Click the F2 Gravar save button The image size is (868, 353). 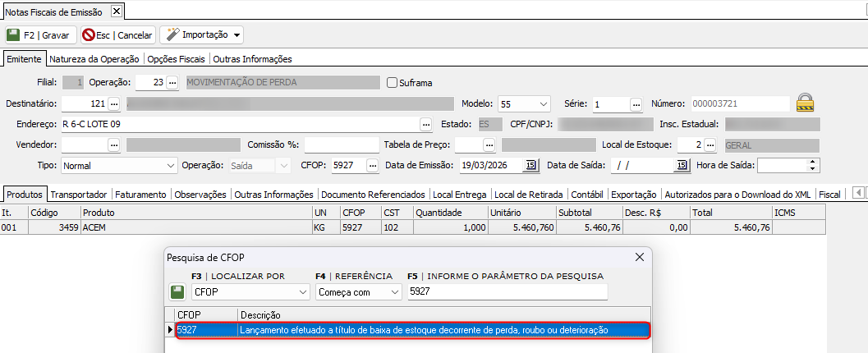(x=40, y=35)
